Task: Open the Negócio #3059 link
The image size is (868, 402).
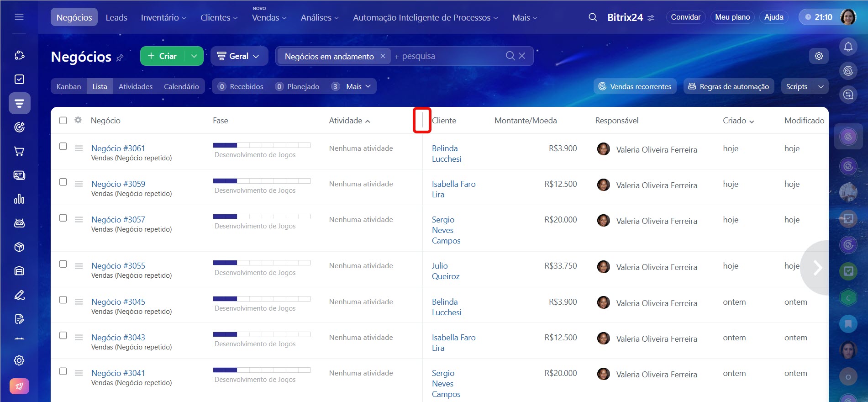Action: pos(118,184)
